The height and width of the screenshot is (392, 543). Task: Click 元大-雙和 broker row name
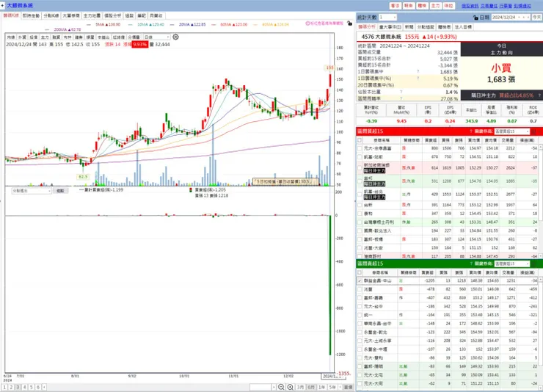373,357
